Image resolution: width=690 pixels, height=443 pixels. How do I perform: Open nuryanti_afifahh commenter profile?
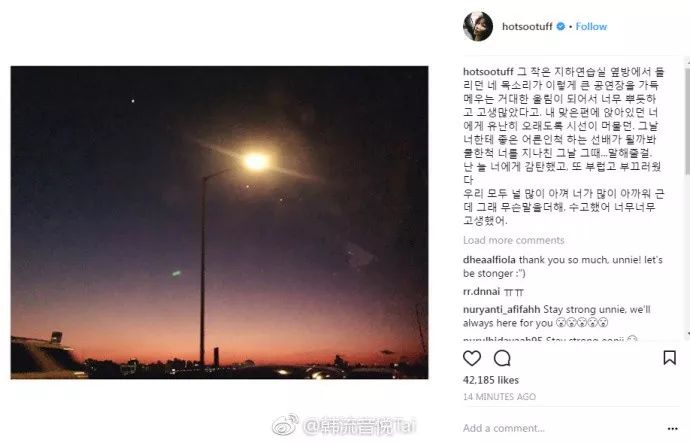[x=502, y=309]
